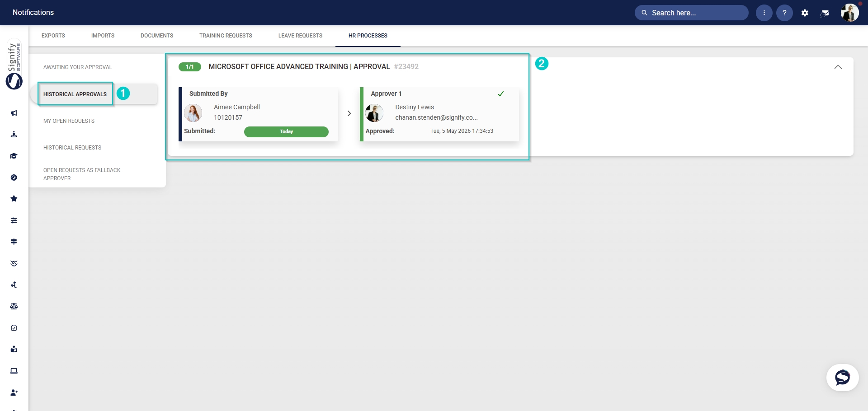This screenshot has width=868, height=411.
Task: Open the megaphone announcements icon in sidebar
Action: pos(14,113)
